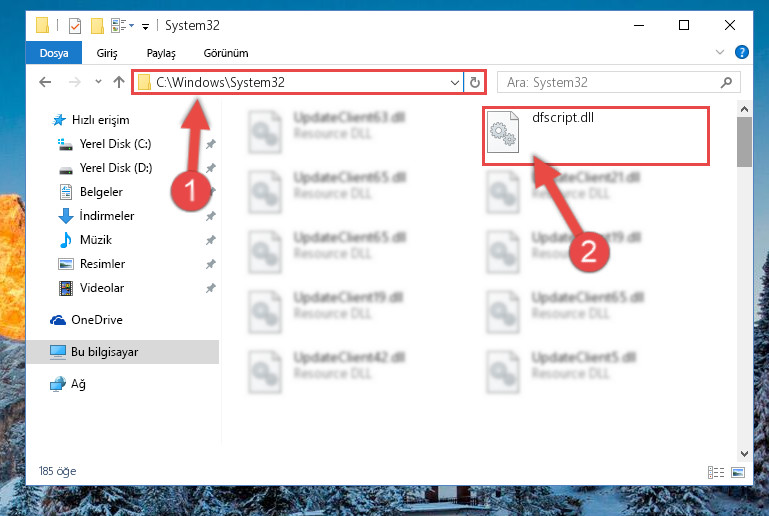
Task: Click the Properties quick access icon
Action: [x=75, y=26]
